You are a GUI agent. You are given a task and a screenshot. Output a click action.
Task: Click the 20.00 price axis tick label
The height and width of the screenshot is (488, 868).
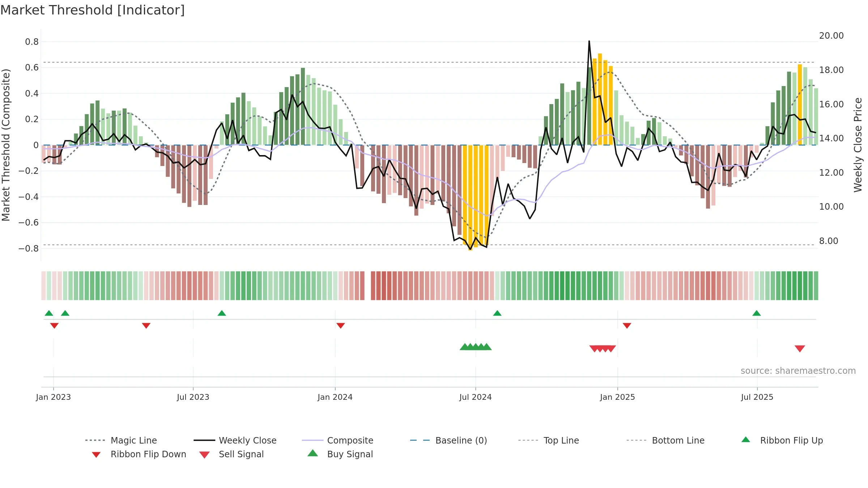[x=831, y=36]
